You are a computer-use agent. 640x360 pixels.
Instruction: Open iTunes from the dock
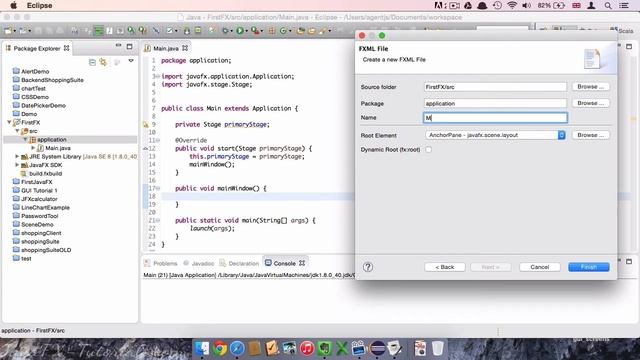(x=307, y=349)
